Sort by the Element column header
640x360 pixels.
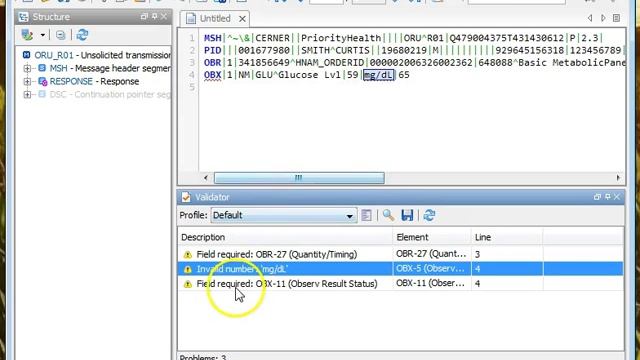(x=432, y=237)
